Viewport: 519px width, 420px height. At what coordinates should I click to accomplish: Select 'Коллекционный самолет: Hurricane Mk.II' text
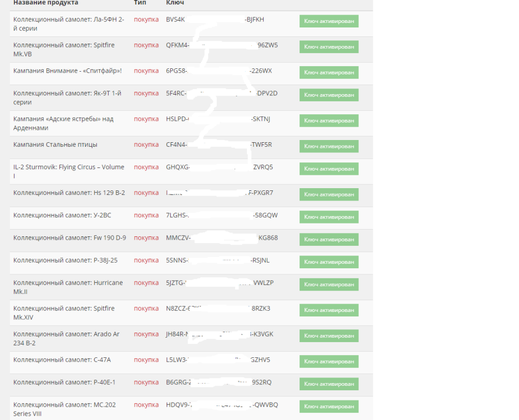68,287
